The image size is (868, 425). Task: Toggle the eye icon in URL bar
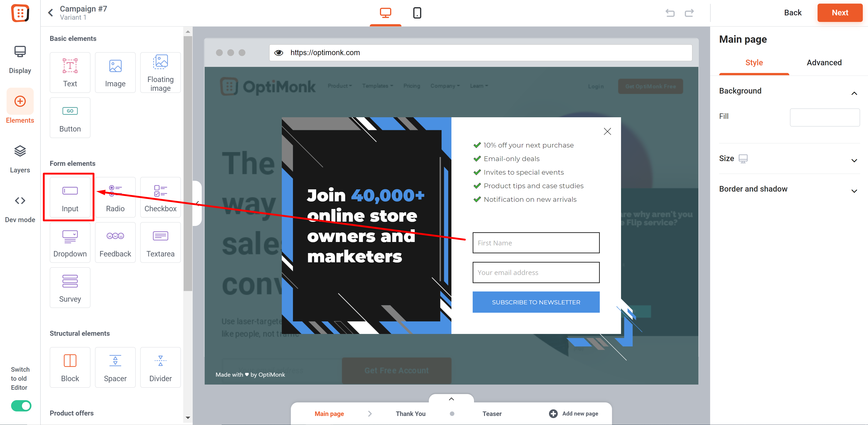coord(279,53)
